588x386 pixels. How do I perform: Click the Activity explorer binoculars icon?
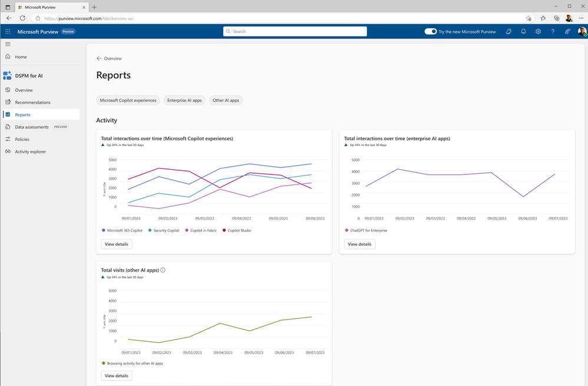click(x=8, y=151)
